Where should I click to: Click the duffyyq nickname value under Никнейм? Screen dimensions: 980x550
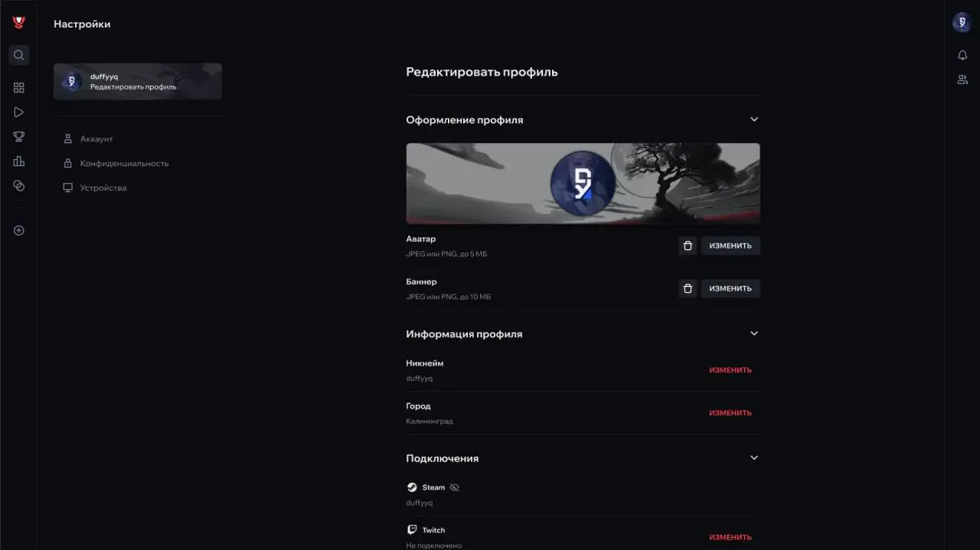[420, 379]
